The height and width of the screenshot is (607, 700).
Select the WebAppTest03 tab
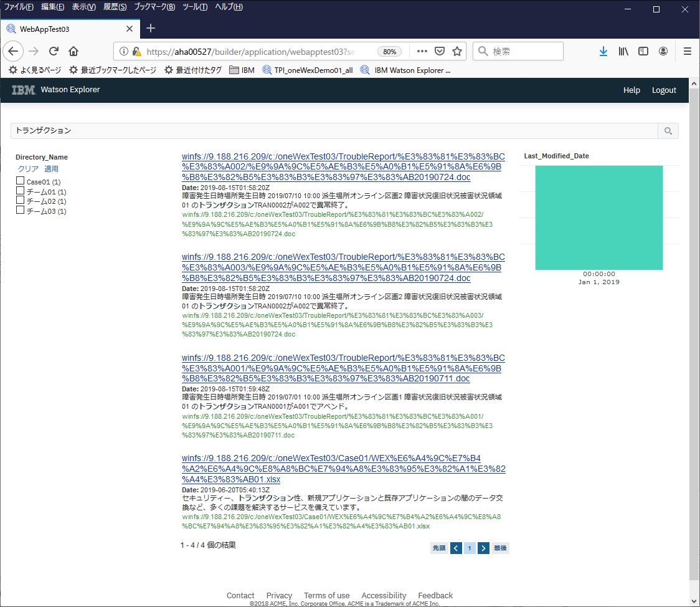pos(70,29)
